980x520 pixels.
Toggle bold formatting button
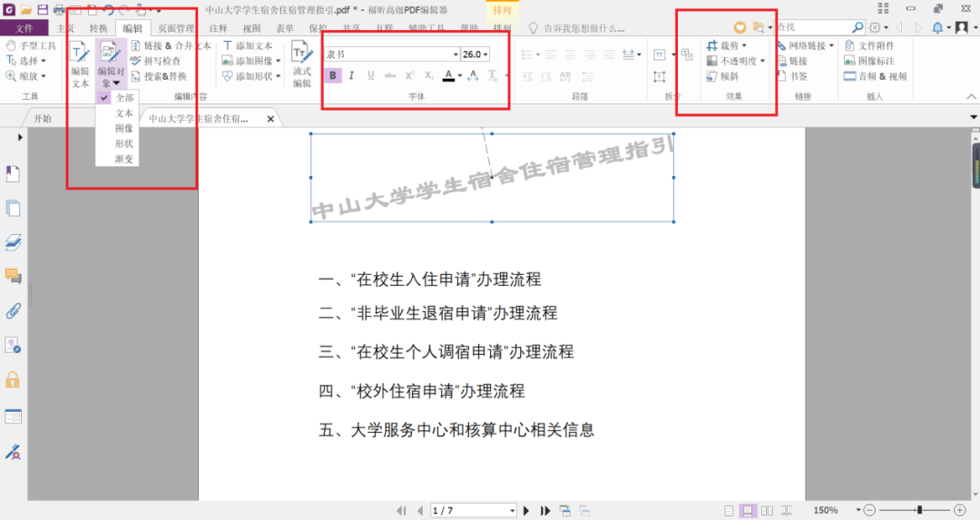[x=332, y=75]
